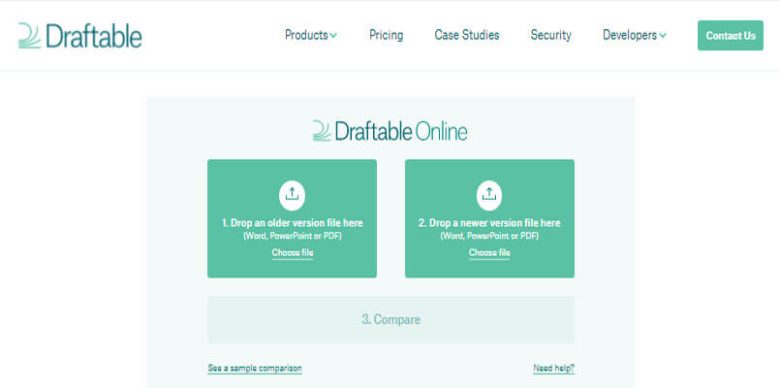Open the Developers menu label

630,35
